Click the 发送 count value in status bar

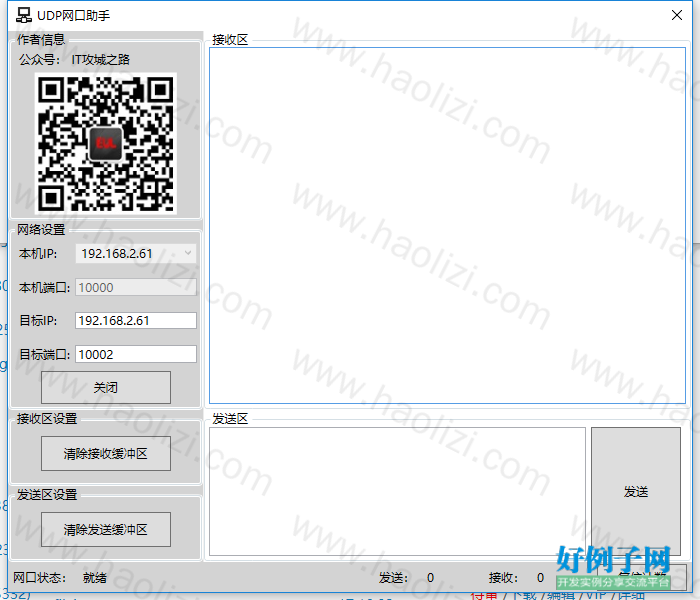tap(430, 578)
